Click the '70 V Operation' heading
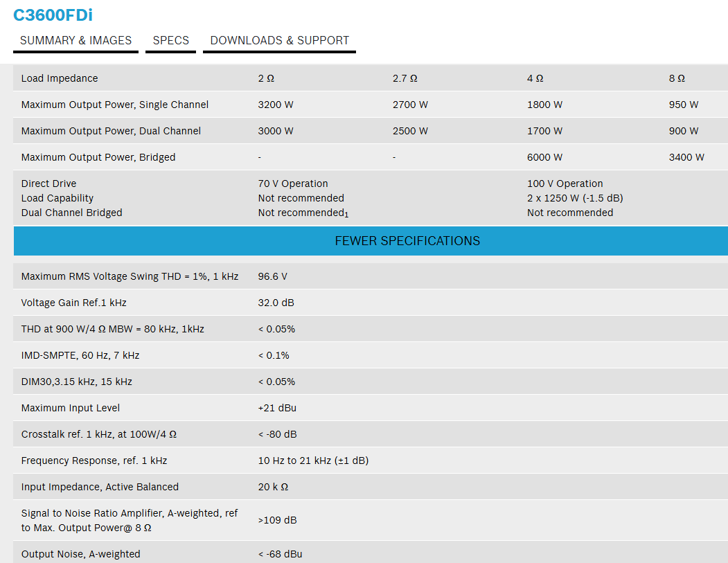 293,184
